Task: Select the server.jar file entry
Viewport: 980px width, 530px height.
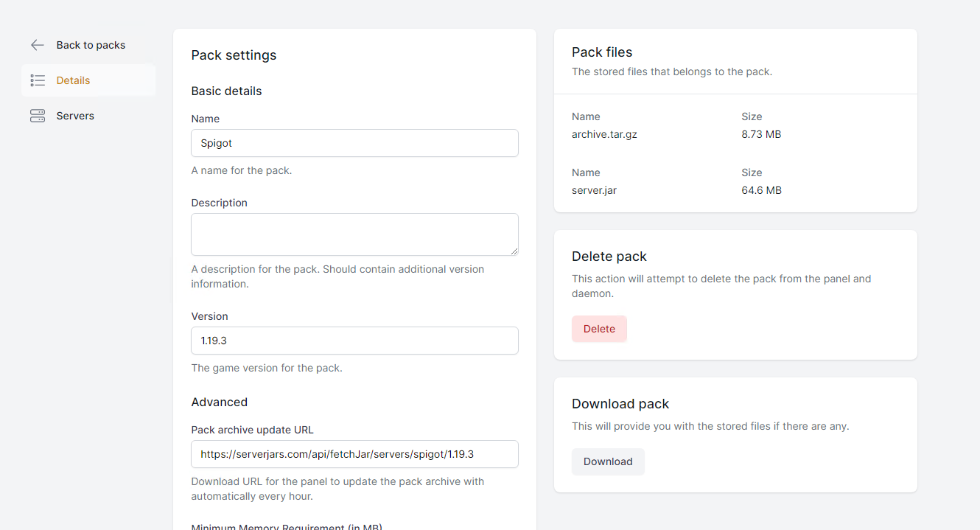Action: 594,190
